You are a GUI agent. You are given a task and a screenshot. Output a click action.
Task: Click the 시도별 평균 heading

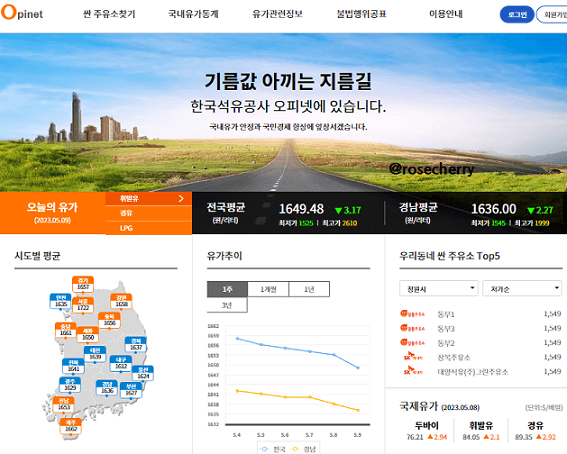click(x=37, y=256)
